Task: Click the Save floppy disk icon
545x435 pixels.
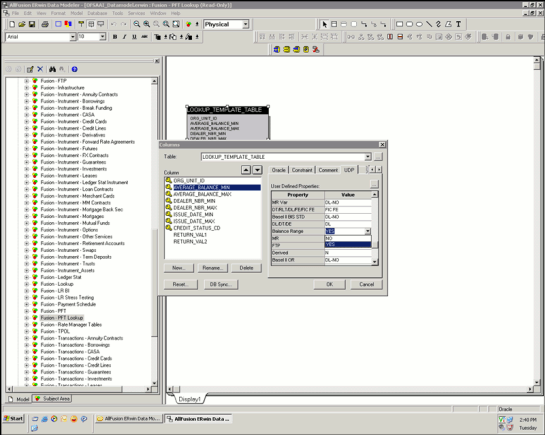Action: point(32,24)
